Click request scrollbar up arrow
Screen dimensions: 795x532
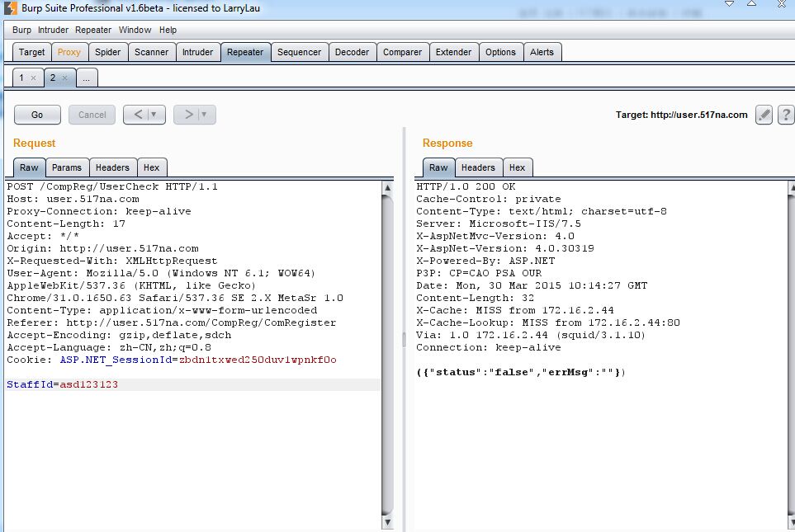(388, 187)
